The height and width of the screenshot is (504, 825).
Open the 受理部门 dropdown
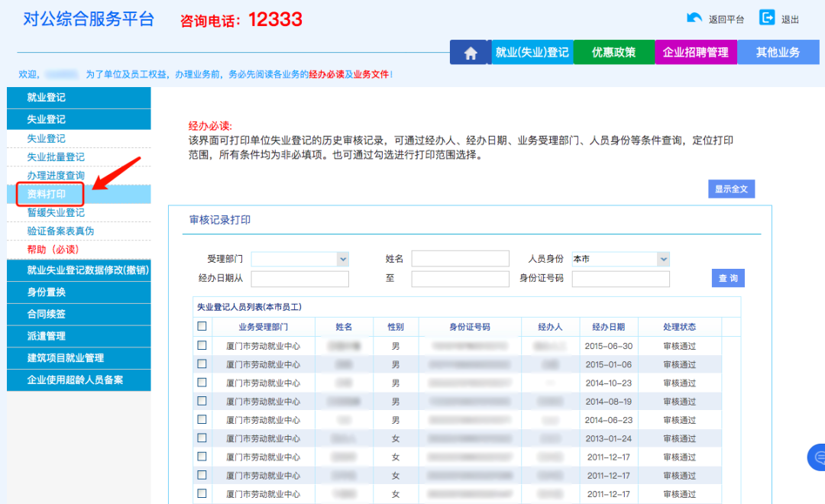click(x=299, y=259)
